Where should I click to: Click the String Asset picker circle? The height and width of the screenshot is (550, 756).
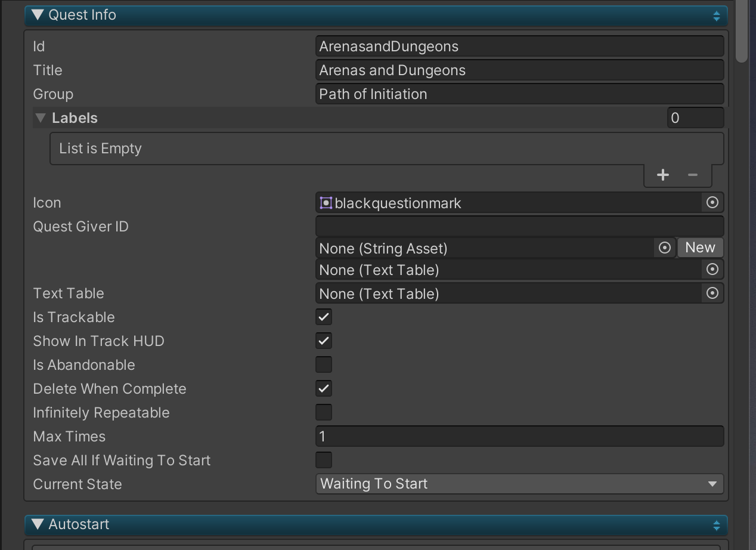click(x=664, y=248)
